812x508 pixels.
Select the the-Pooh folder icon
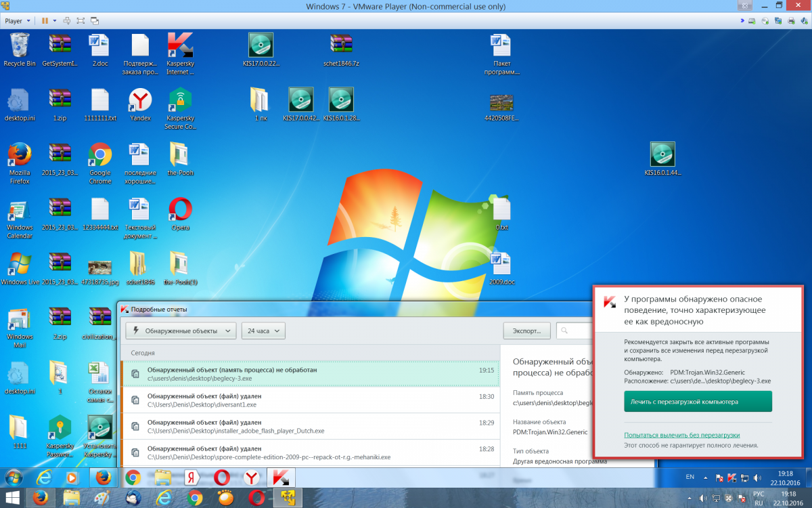[180, 159]
